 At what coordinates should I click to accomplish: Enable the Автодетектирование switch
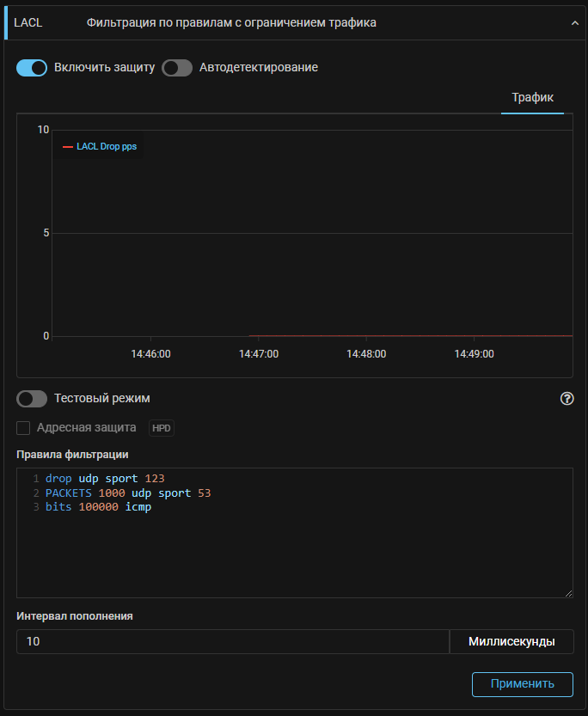(x=177, y=68)
